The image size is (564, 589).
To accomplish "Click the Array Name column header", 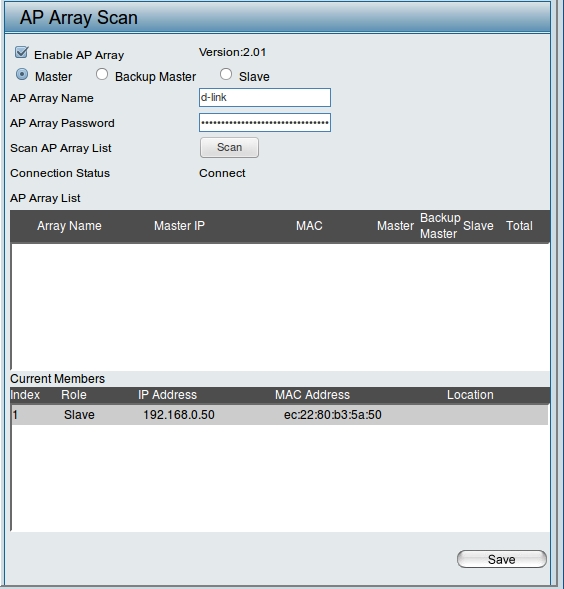I will point(69,226).
